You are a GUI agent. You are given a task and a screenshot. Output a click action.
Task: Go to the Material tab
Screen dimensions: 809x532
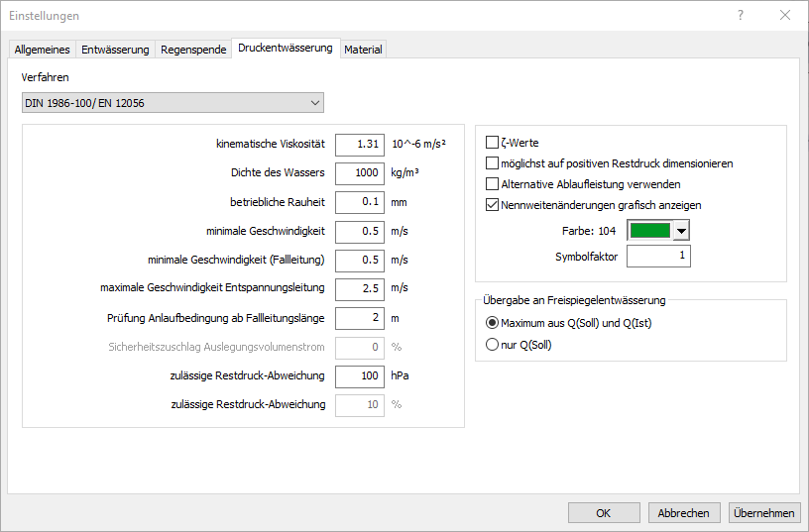(363, 50)
